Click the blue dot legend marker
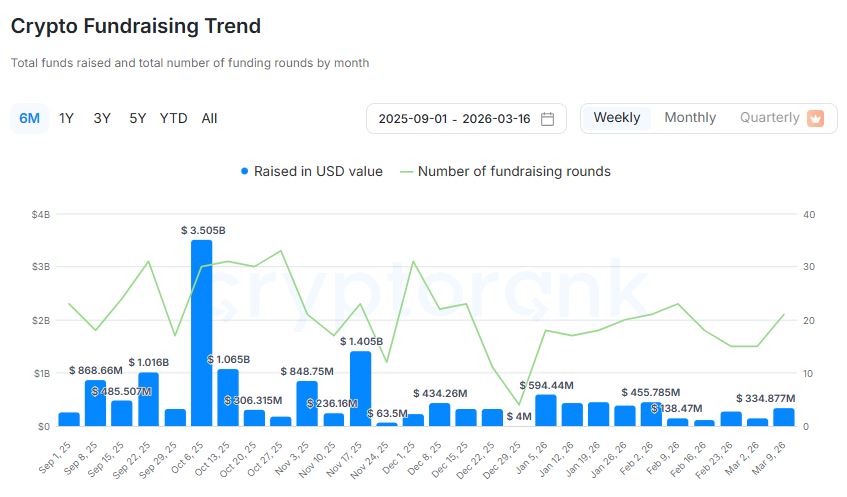This screenshot has width=847, height=497. tap(245, 171)
